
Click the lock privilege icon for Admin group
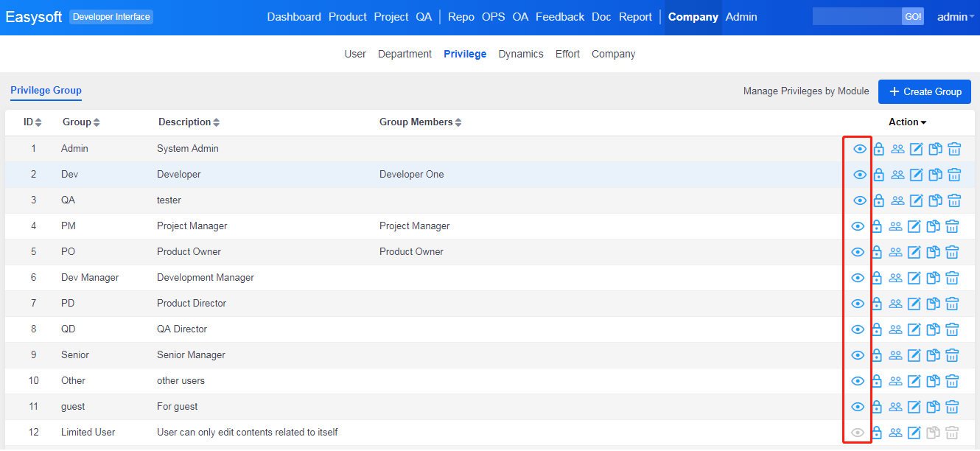878,149
